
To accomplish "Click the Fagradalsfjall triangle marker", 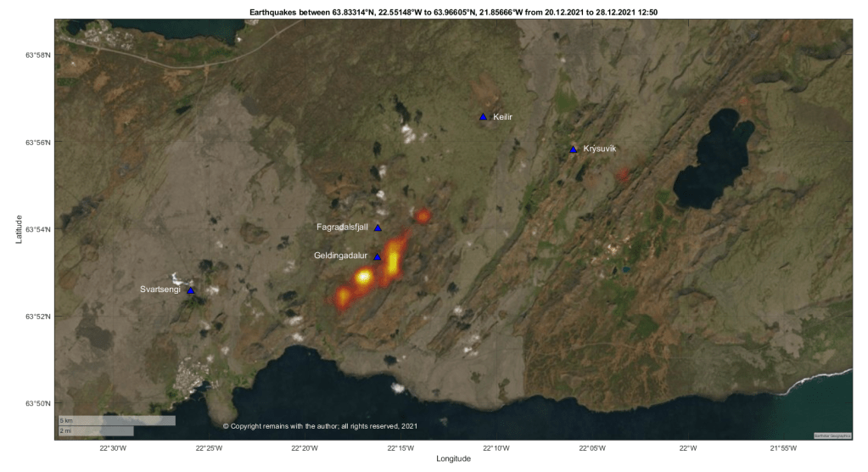I will pyautogui.click(x=378, y=228).
